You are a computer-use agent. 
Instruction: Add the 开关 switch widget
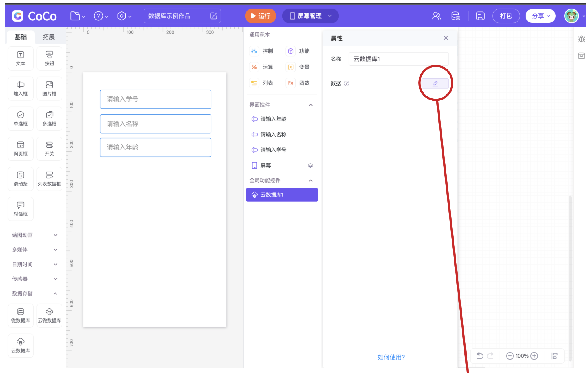coord(49,148)
